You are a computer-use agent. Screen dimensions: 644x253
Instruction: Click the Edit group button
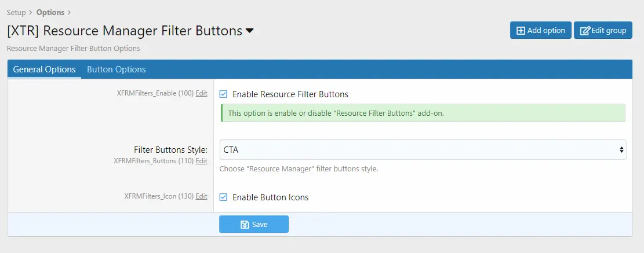pos(603,30)
